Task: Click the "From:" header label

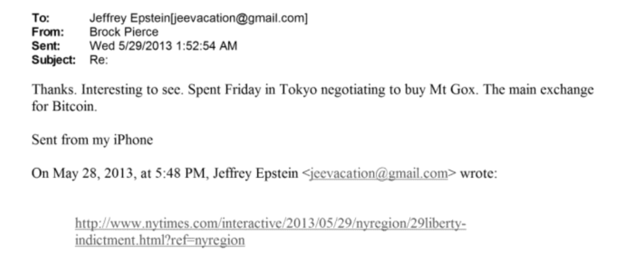Action: point(48,32)
